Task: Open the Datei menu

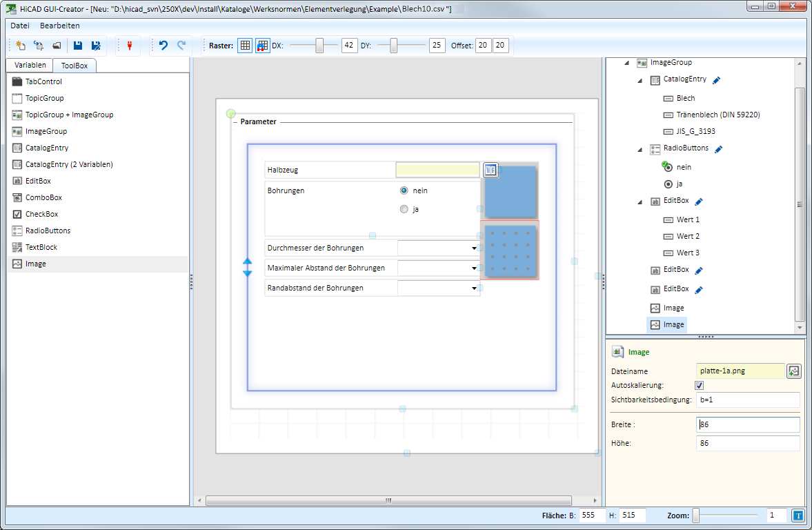Action: [20, 26]
